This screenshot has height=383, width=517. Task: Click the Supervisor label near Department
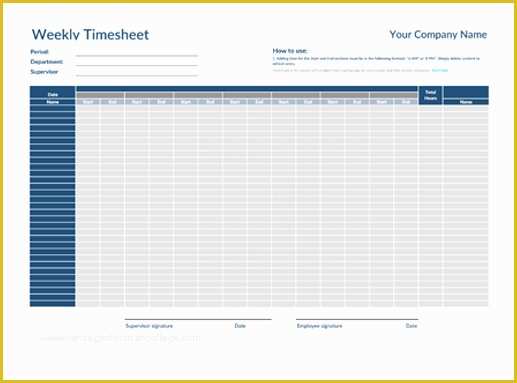[x=44, y=72]
